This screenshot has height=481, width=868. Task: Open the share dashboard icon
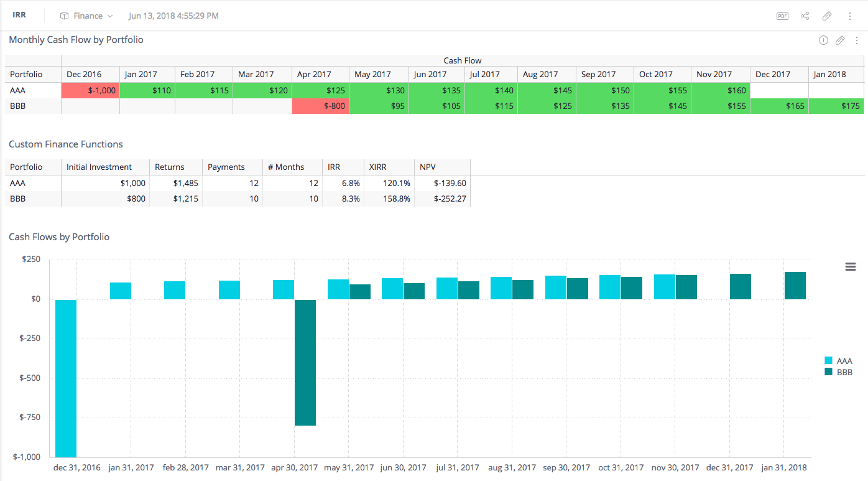805,16
